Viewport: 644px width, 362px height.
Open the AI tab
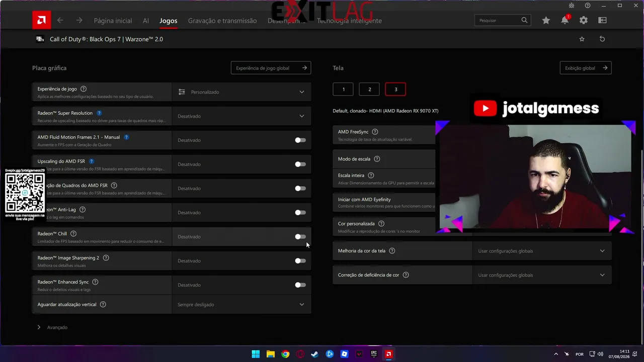click(x=146, y=21)
